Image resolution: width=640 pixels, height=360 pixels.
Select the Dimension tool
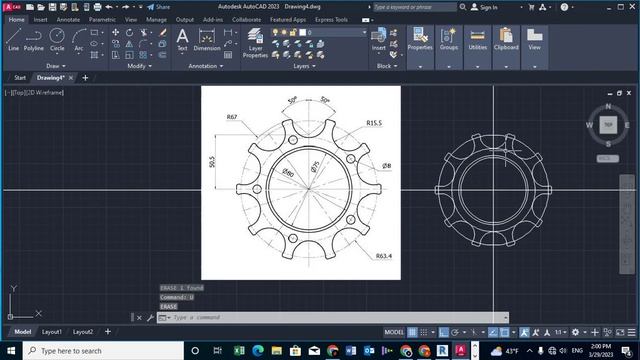pos(207,40)
